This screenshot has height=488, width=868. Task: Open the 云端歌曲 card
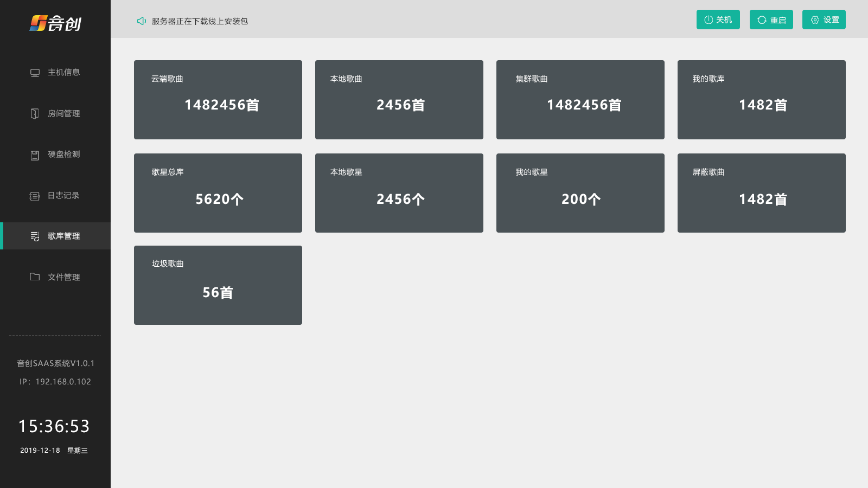pos(218,100)
